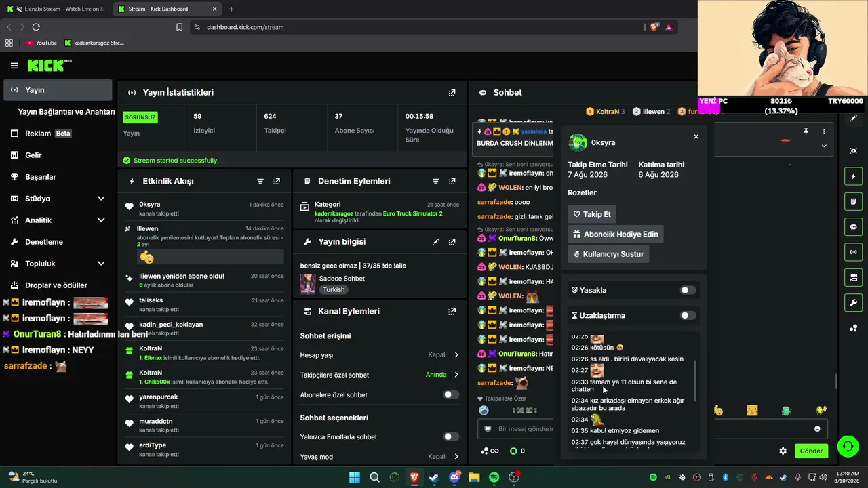Open Takipçilere özel sohbet setting
This screenshot has height=488, width=868.
point(380,375)
